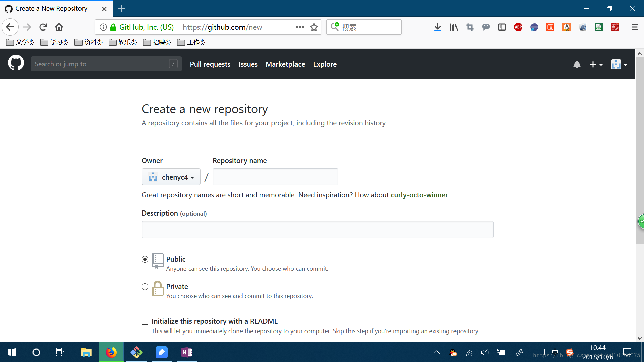This screenshot has height=362, width=644.
Task: Open Explore in the GitHub header
Action: (325, 64)
